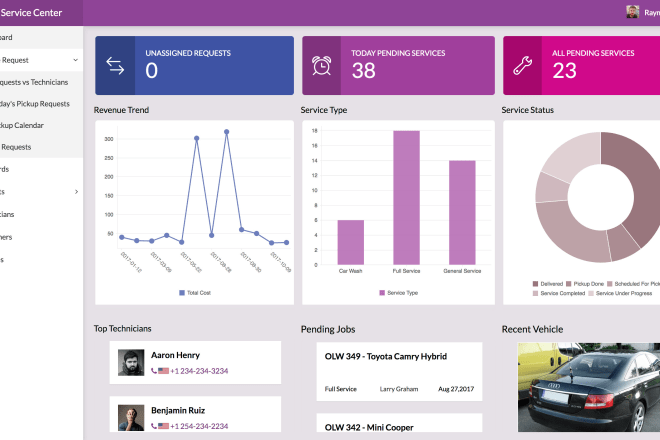Click the unassigned requests arrows icon
Image resolution: width=660 pixels, height=440 pixels.
coord(115,66)
